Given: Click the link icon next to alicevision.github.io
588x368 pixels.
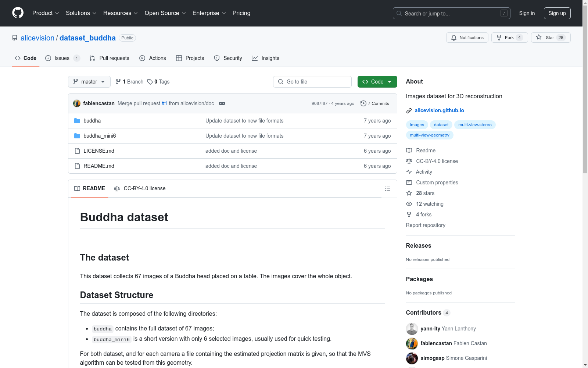Looking at the screenshot, I should point(409,111).
